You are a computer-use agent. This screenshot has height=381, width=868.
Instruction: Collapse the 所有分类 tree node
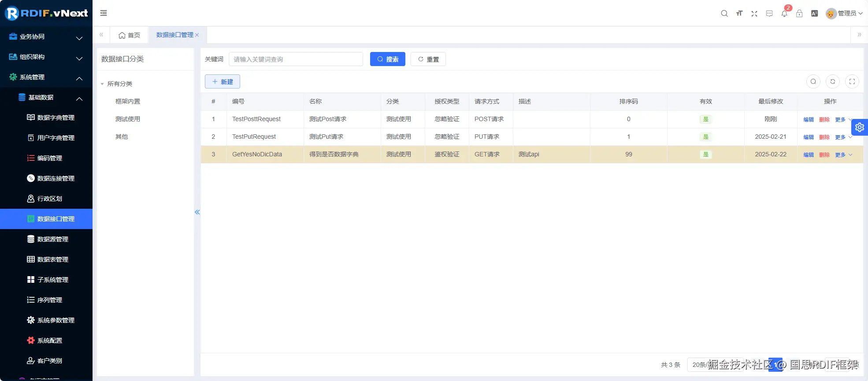click(x=102, y=84)
